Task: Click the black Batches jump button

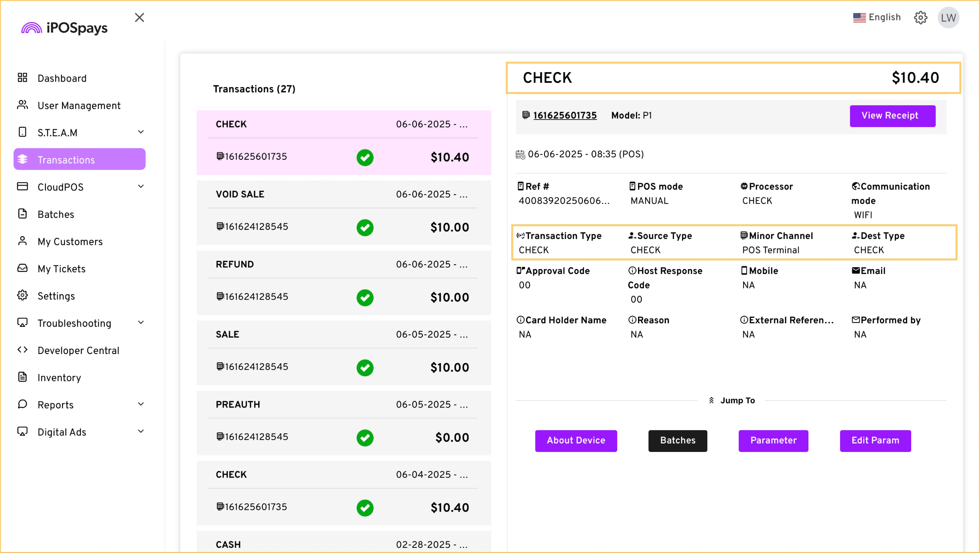Action: pyautogui.click(x=678, y=441)
